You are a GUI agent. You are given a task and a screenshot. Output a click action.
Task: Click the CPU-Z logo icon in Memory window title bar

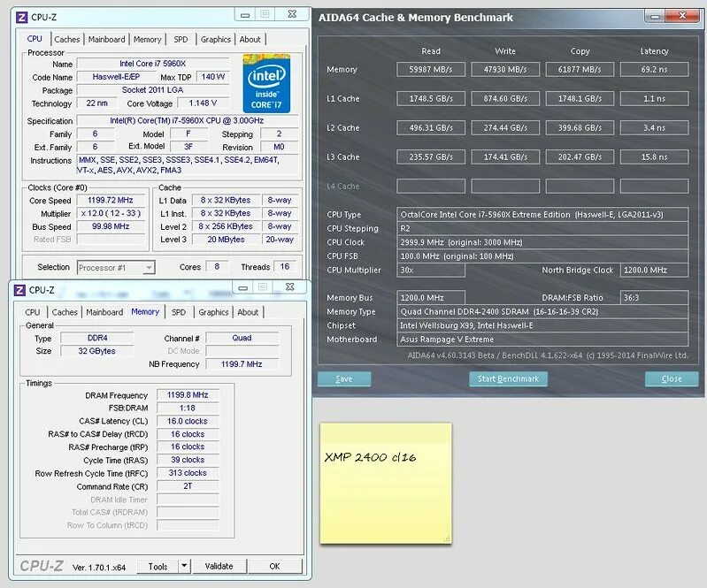(19, 290)
